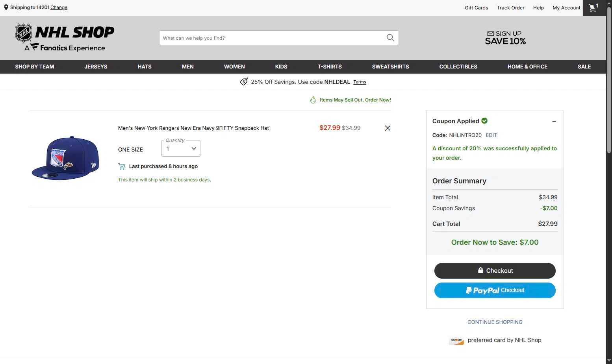Click the PayPal Checkout button
Image resolution: width=612 pixels, height=364 pixels.
coord(495,290)
